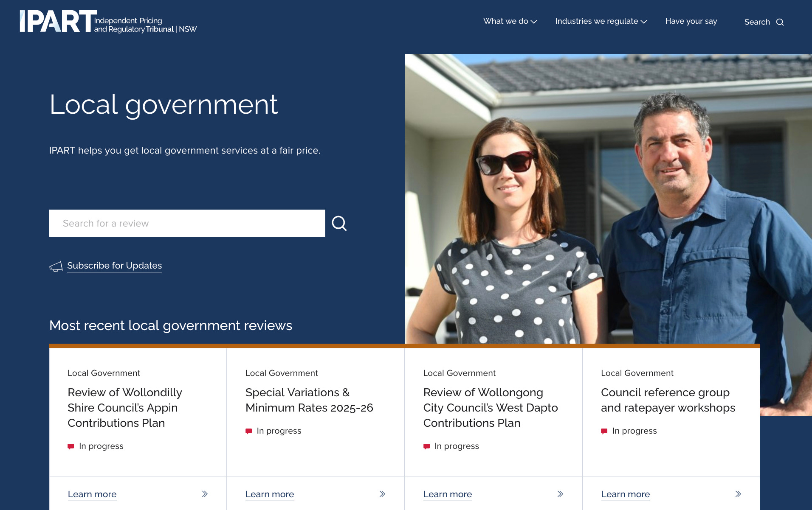Image resolution: width=812 pixels, height=510 pixels.
Task: Go to Have your say
Action: [x=691, y=21]
